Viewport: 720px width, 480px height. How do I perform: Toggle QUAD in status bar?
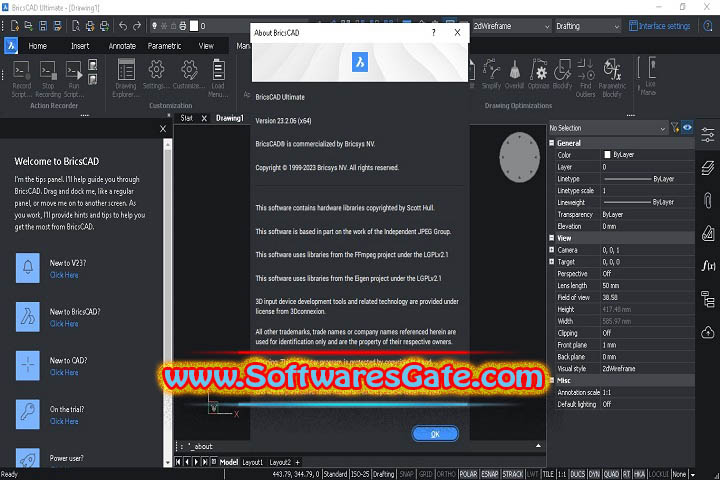pyautogui.click(x=611, y=474)
